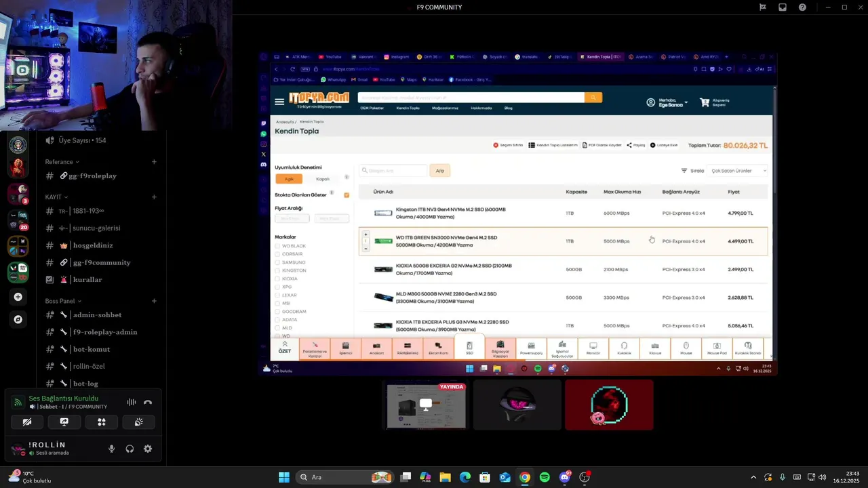This screenshot has width=868, height=488.
Task: Open Spotify from Windows taskbar
Action: (545, 477)
